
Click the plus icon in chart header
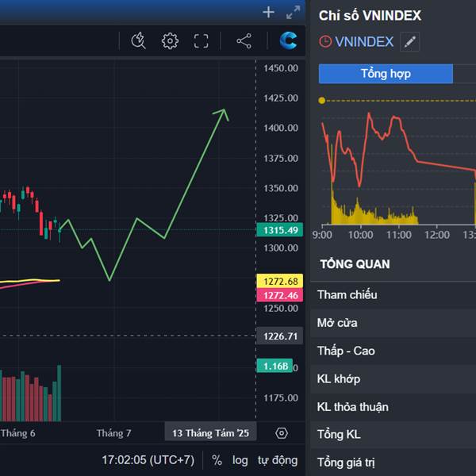268,13
